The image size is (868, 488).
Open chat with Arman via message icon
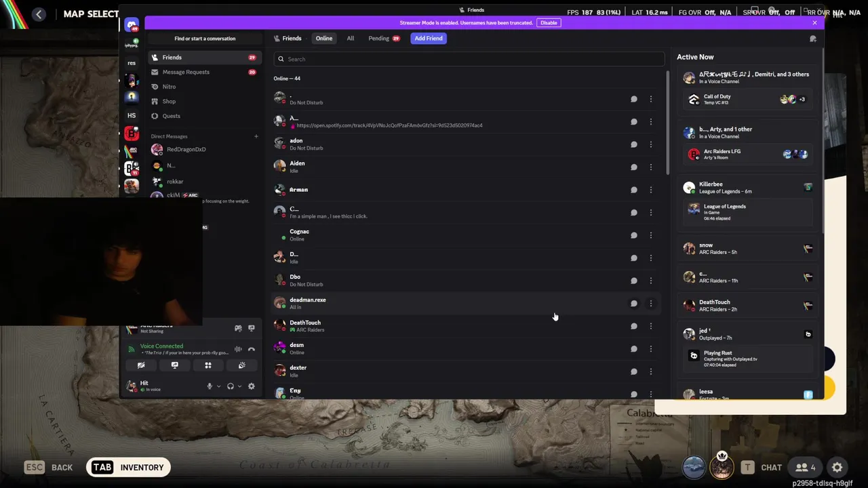tap(634, 190)
